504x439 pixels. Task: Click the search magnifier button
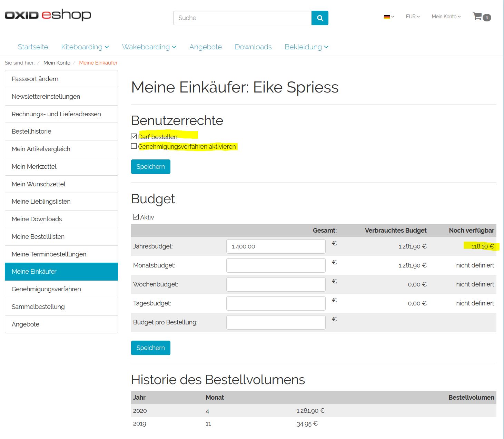click(x=320, y=18)
